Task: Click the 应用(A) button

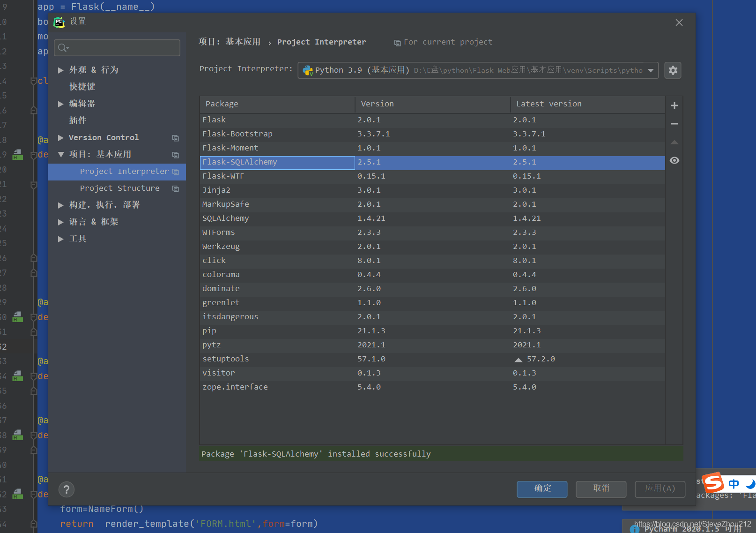Action: click(660, 488)
